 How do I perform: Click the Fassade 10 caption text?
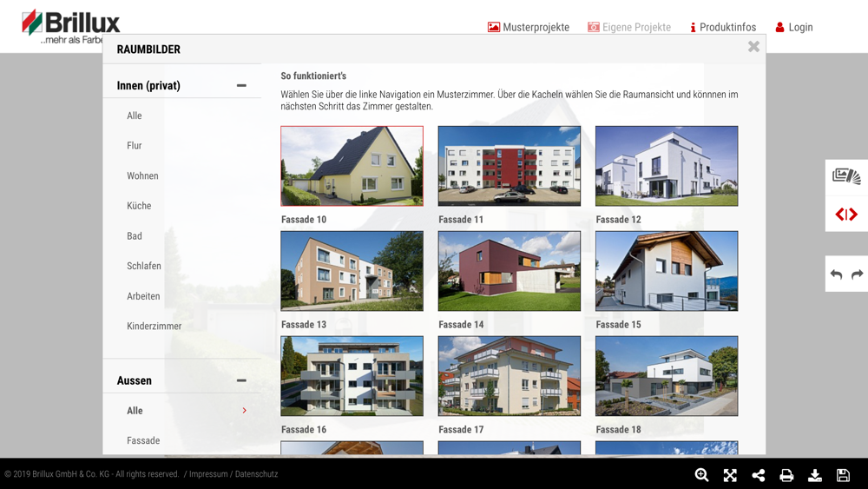(304, 219)
